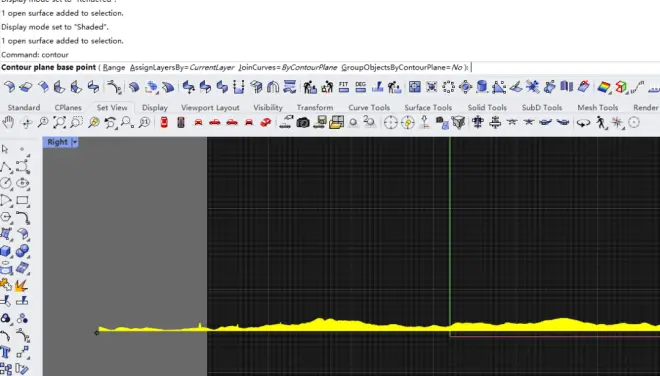Switch to the Display toolbar tab

tap(154, 107)
